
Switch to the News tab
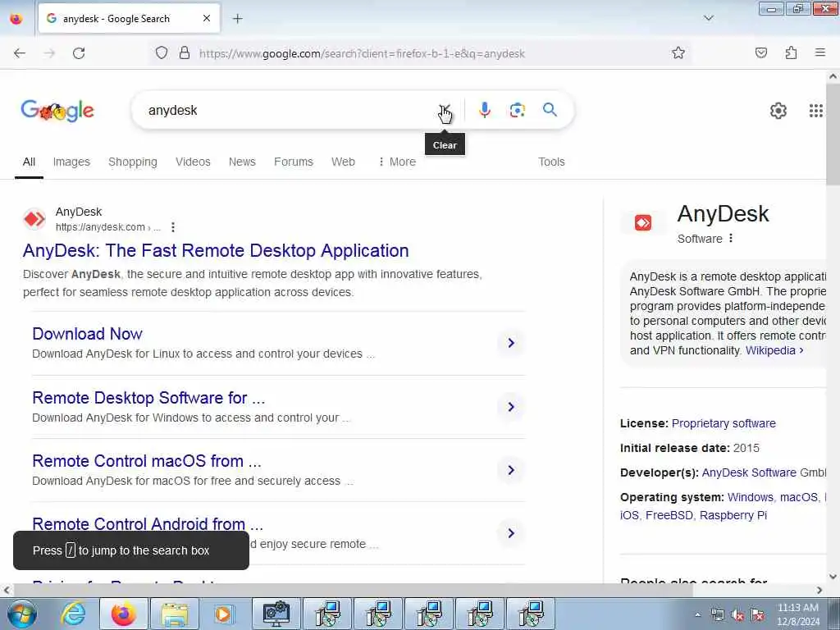click(x=242, y=162)
